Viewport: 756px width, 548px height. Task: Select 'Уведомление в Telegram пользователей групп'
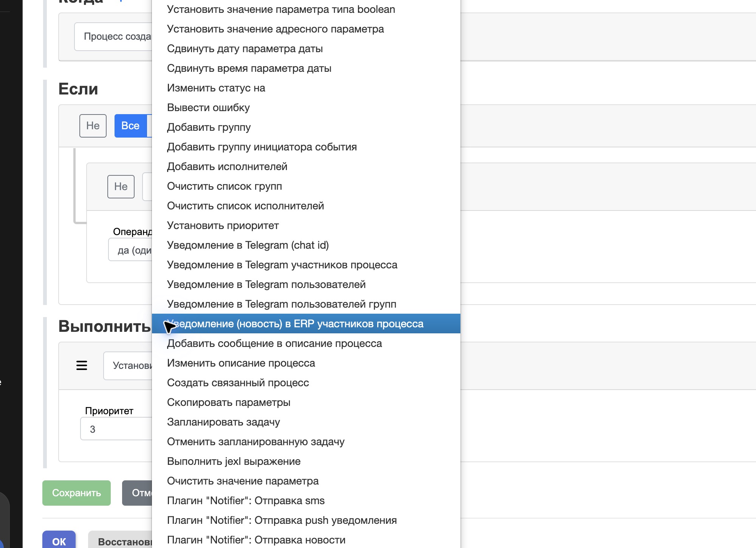point(306,304)
